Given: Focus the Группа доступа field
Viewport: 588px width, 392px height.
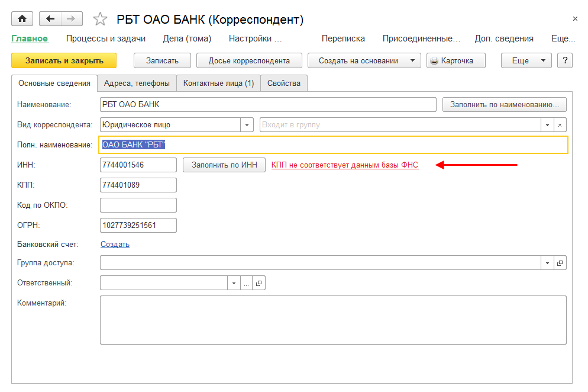Looking at the screenshot, I should pos(321,263).
